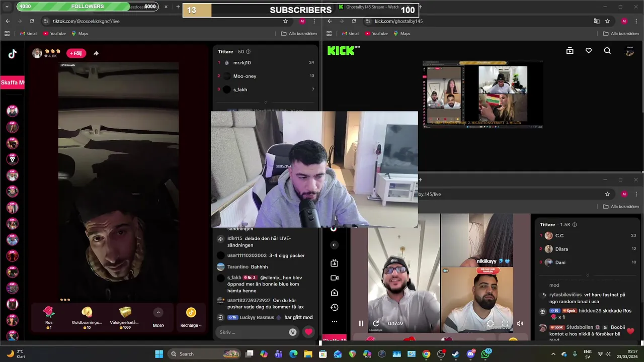644x362 pixels.
Task: Open Discord from the taskbar
Action: pyautogui.click(x=470, y=354)
